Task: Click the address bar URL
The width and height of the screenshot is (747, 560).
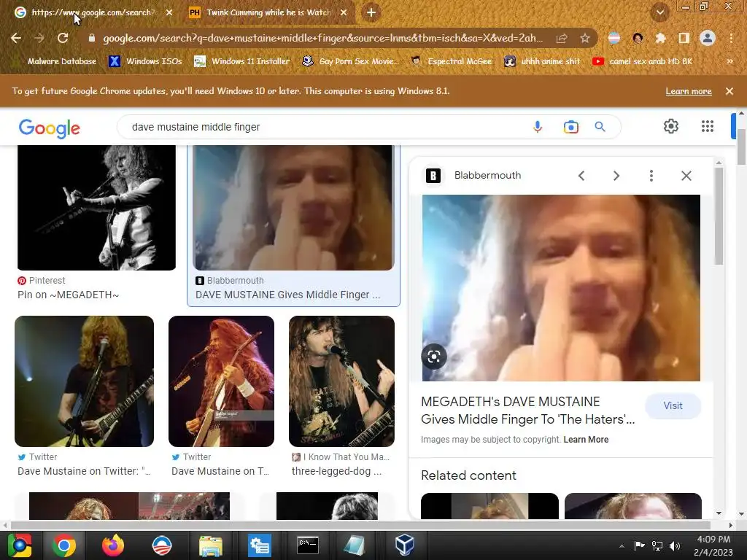Action: (322, 38)
